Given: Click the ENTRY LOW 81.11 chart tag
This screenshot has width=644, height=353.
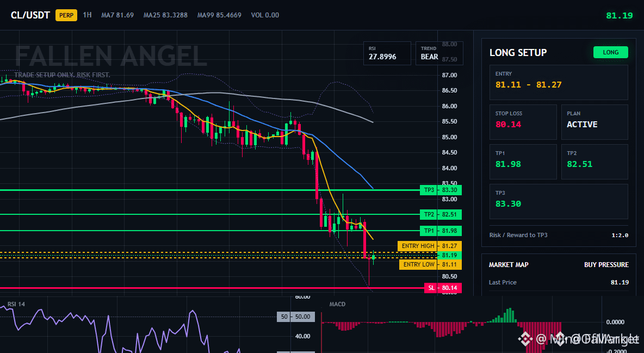Looking at the screenshot, I should (430, 265).
